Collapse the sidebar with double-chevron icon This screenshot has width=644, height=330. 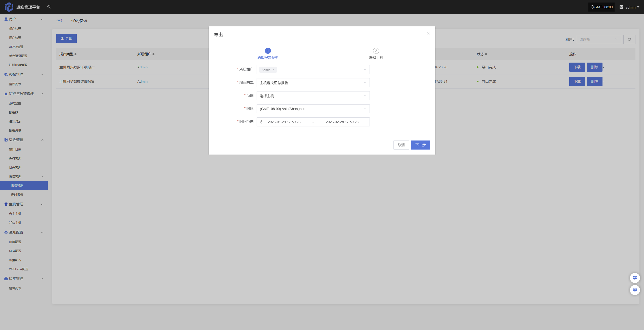pyautogui.click(x=49, y=7)
